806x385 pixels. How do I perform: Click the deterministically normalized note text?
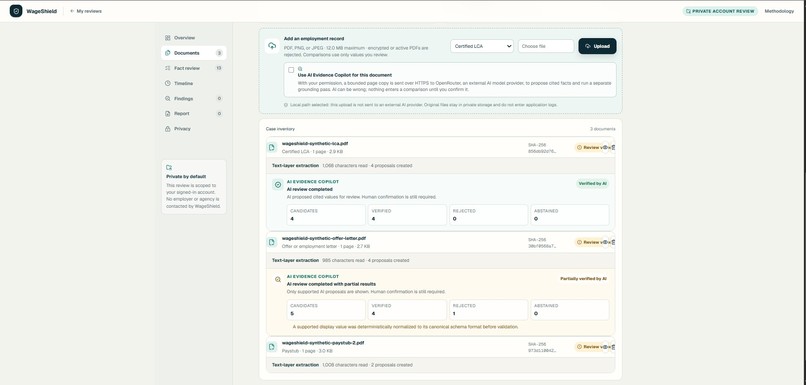[x=406, y=327]
